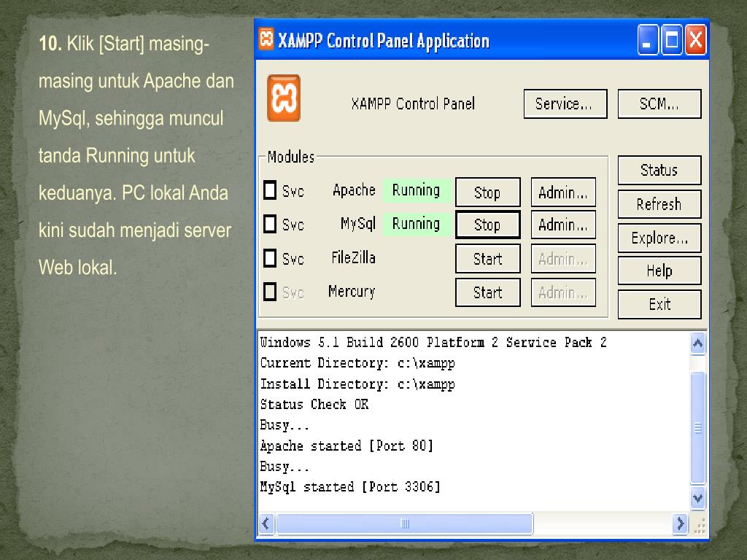The image size is (747, 560).
Task: Open Explore... folder button
Action: [x=659, y=238]
